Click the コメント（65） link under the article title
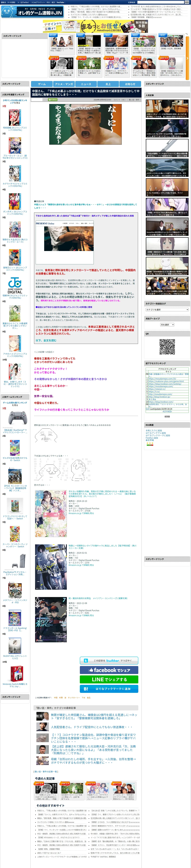Viewport: 191px width, 868px height. [119, 100]
